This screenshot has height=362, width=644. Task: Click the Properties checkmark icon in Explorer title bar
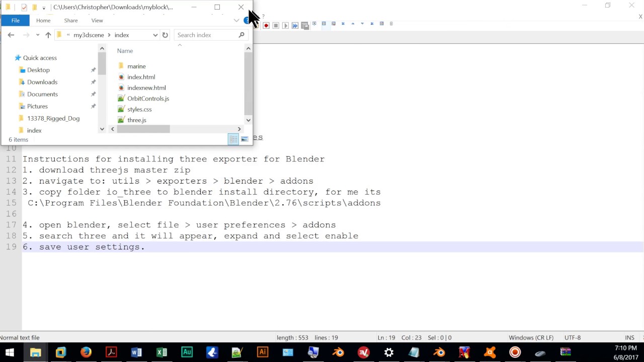pyautogui.click(x=24, y=7)
